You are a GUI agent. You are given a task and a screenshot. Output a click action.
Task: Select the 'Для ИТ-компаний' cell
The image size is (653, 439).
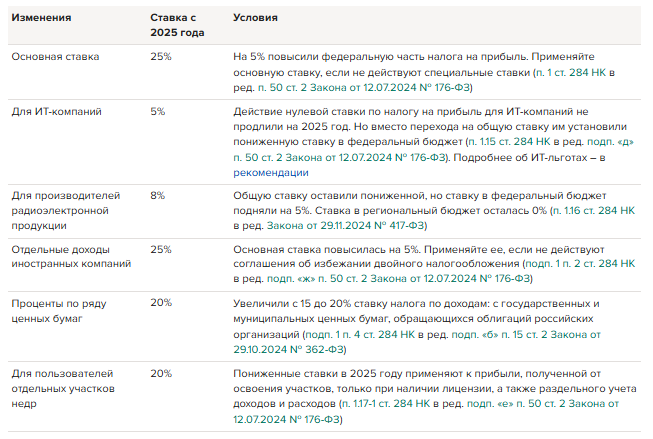pos(56,112)
